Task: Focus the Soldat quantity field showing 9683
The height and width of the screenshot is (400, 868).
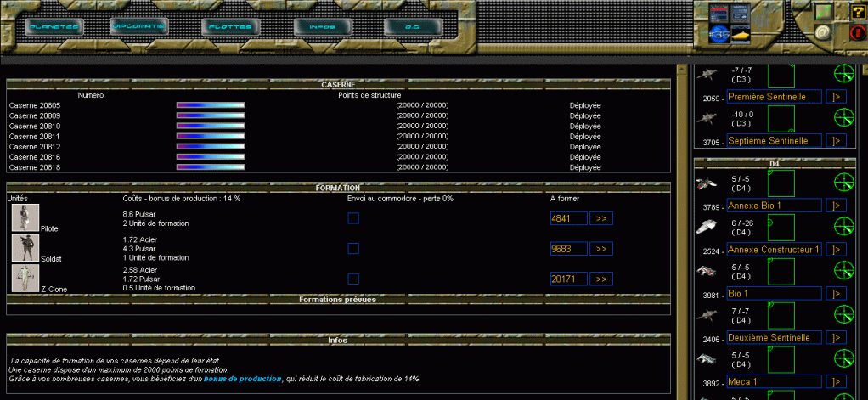Action: click(568, 249)
